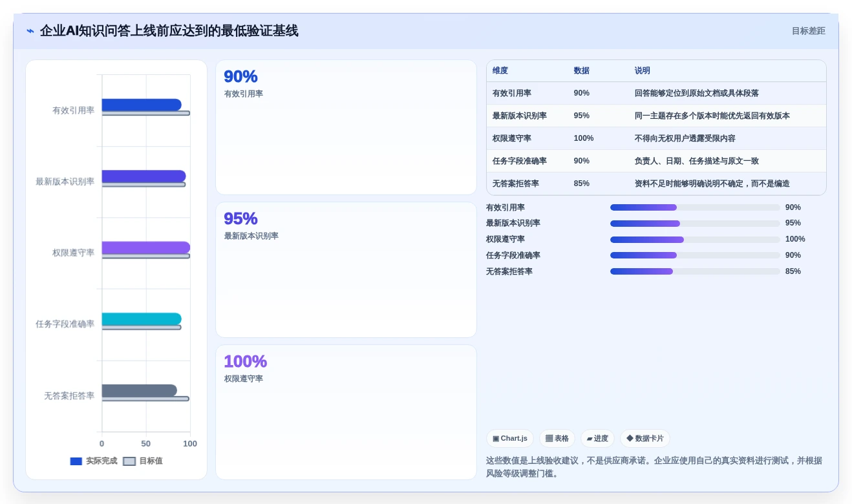Click the 85% value in the table's 无答案拒答率 row

click(x=582, y=184)
